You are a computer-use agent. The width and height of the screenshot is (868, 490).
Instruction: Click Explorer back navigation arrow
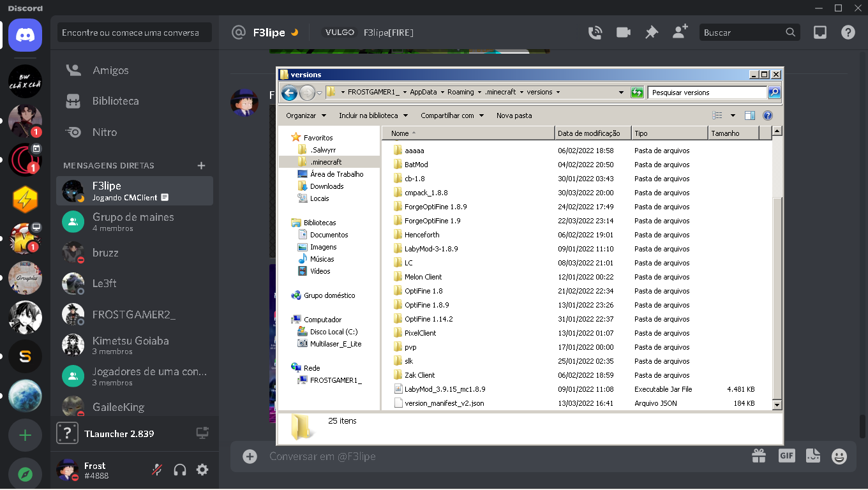289,93
